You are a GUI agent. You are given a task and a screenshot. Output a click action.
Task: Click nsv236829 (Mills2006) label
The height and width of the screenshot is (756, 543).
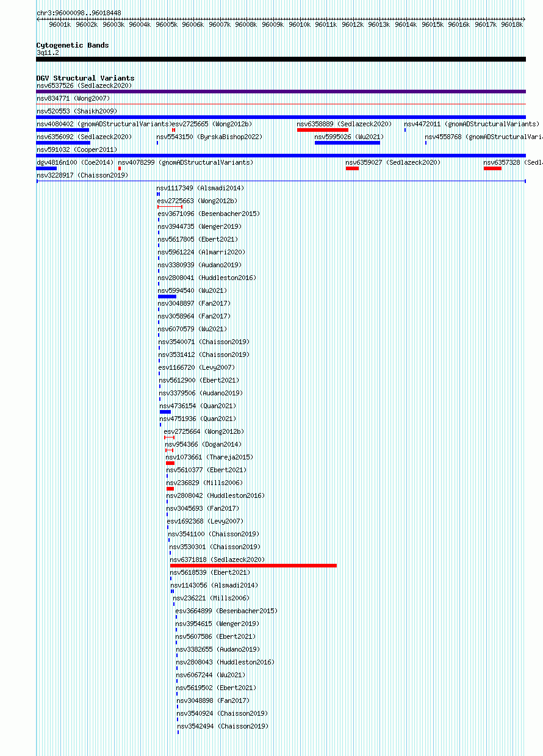[x=204, y=483]
